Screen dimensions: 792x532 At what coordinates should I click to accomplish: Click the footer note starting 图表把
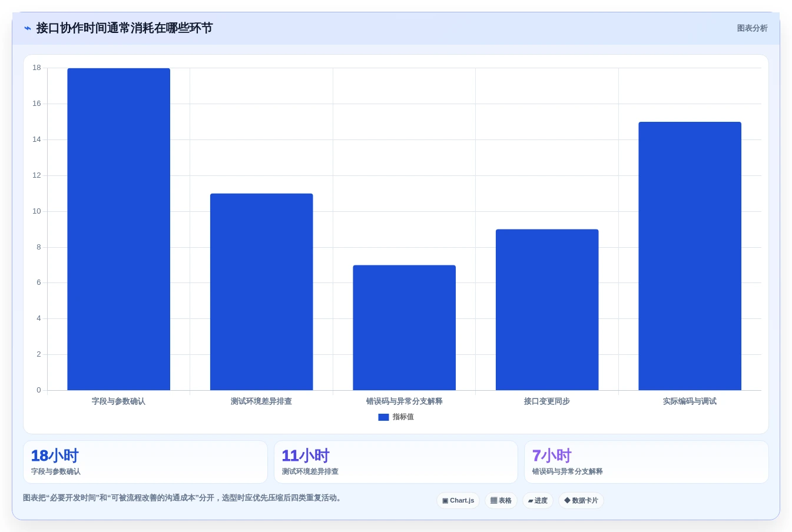[184, 498]
